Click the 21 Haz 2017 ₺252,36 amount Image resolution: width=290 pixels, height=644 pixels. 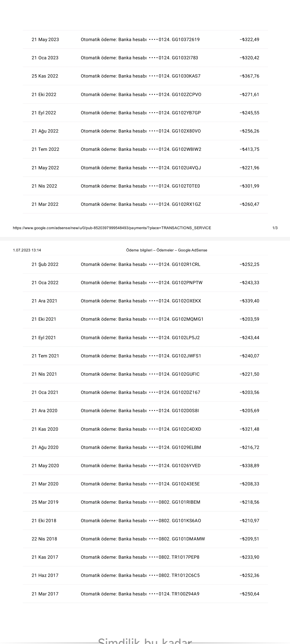coord(249,575)
